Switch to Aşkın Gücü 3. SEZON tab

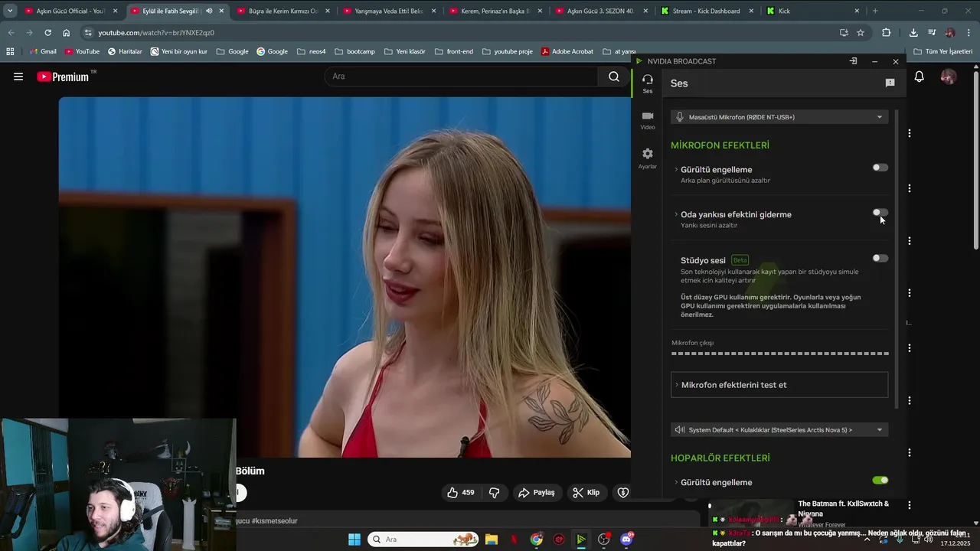coord(601,11)
